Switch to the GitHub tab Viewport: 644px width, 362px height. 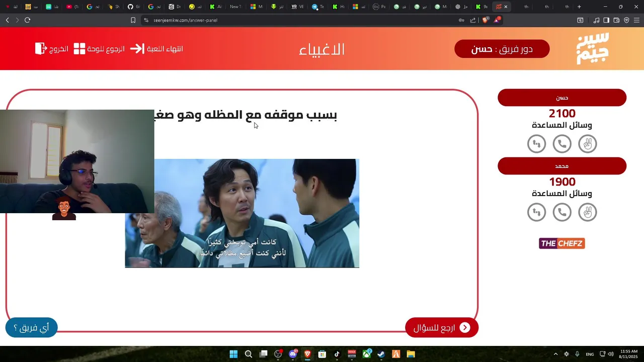pyautogui.click(x=133, y=7)
